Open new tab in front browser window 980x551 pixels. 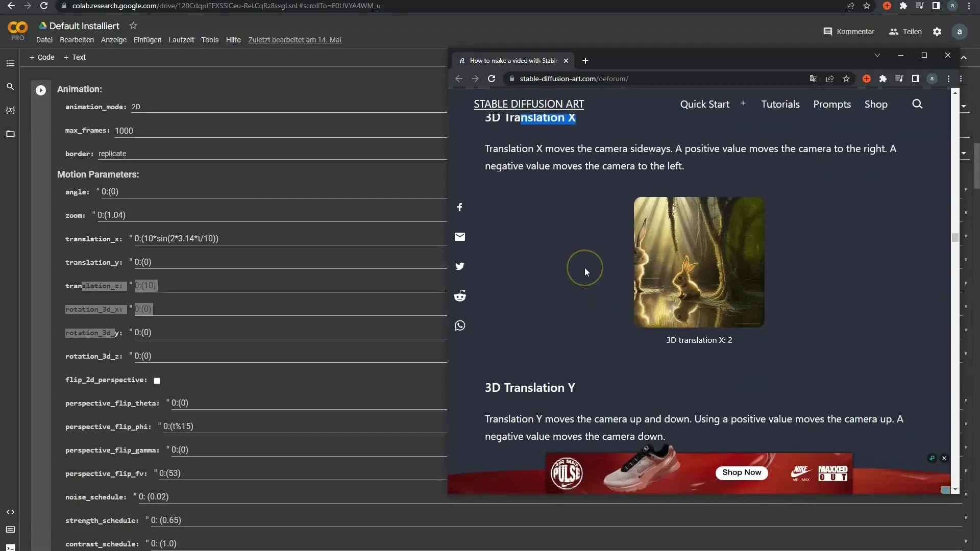pos(585,61)
